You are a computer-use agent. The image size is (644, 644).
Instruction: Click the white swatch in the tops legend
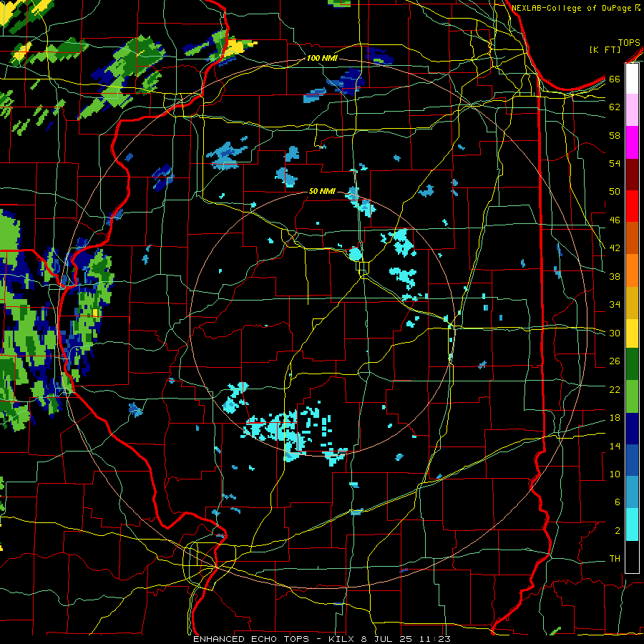pyautogui.click(x=632, y=79)
